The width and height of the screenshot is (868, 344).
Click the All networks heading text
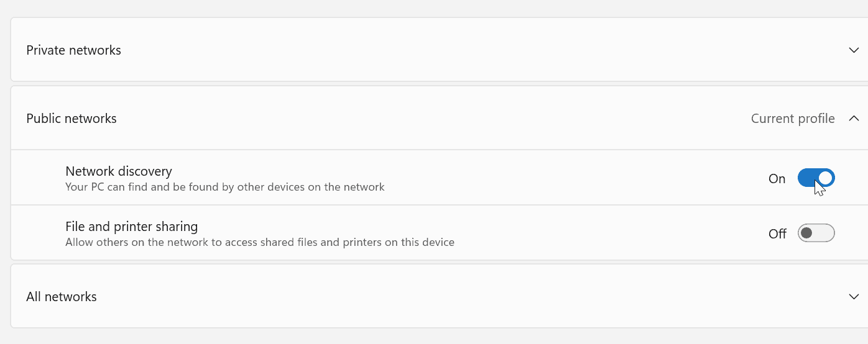(62, 297)
